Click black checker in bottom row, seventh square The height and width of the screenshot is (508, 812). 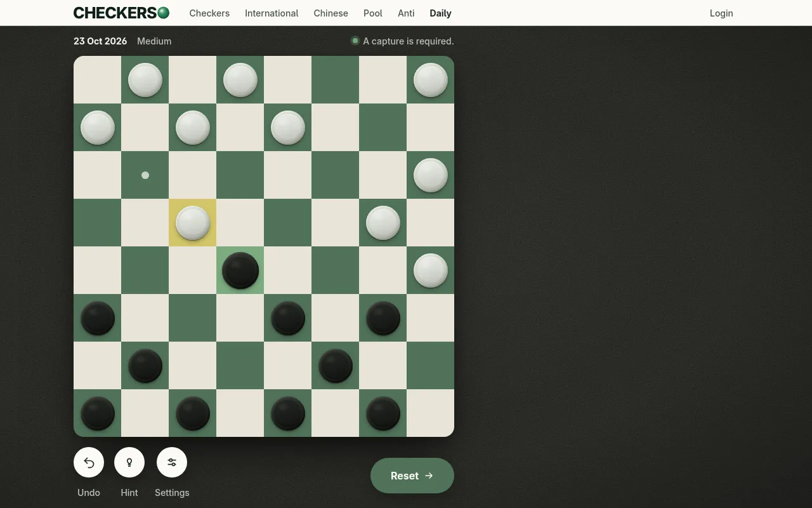[383, 413]
